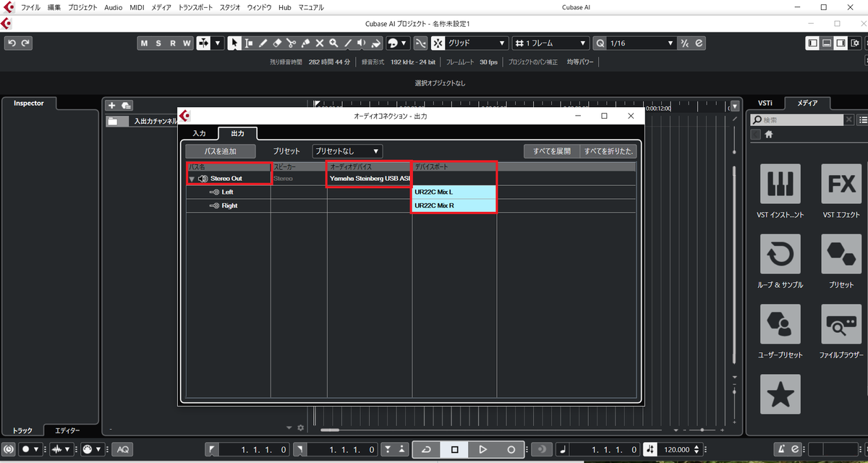Open ruler track dropdown at timeline right

[x=736, y=106]
